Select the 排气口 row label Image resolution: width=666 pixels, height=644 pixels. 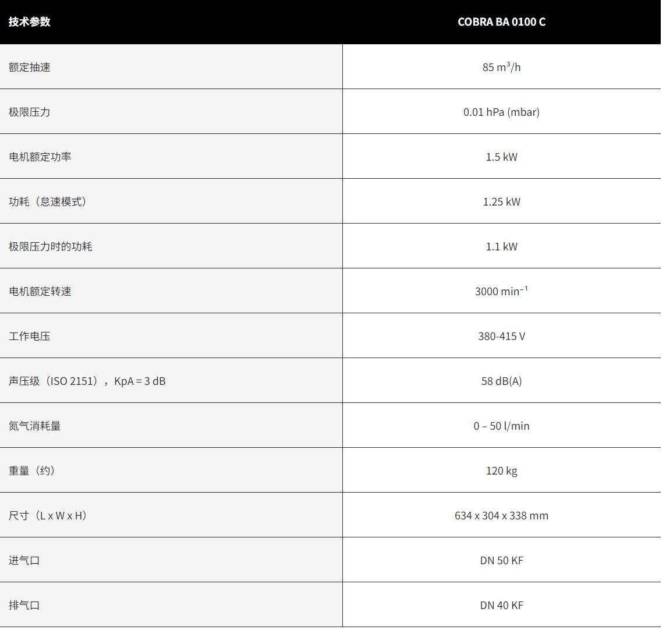24,606
